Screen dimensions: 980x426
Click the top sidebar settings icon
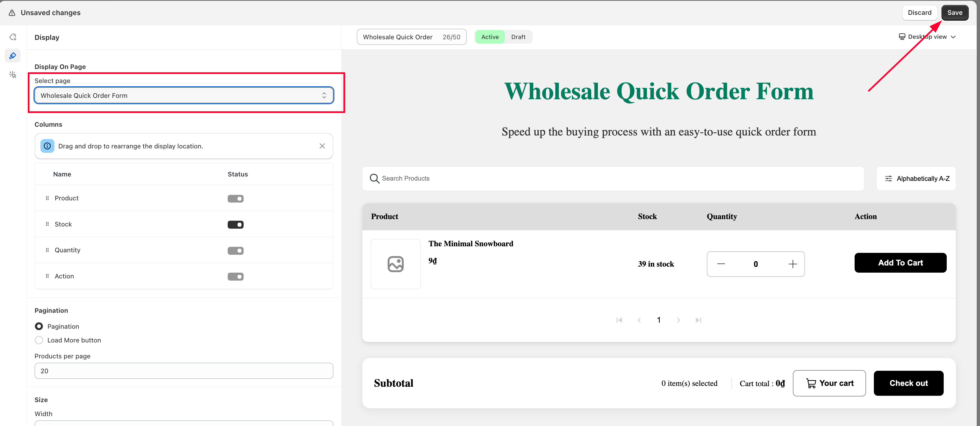coord(13,37)
